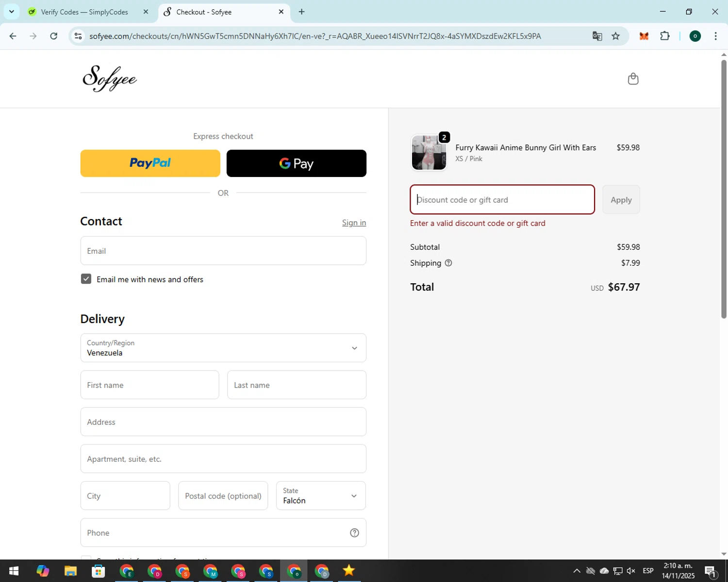The width and height of the screenshot is (728, 582).
Task: Open the Chrome three-dot menu
Action: [x=715, y=36]
